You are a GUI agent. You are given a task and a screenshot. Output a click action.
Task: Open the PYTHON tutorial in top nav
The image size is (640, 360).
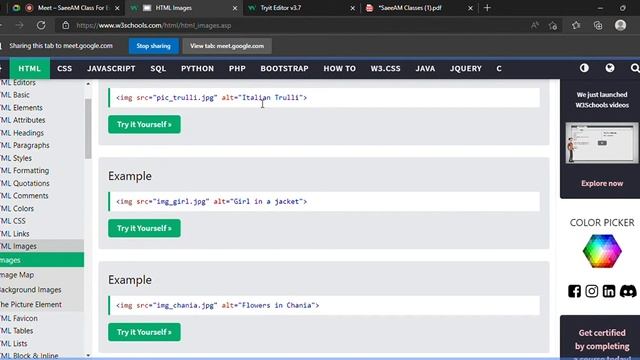[198, 69]
